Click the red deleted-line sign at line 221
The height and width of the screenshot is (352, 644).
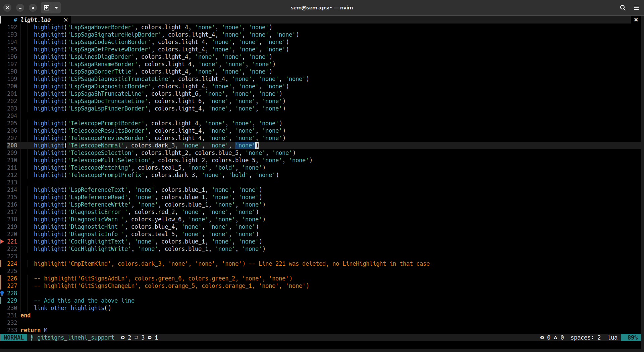(2, 241)
